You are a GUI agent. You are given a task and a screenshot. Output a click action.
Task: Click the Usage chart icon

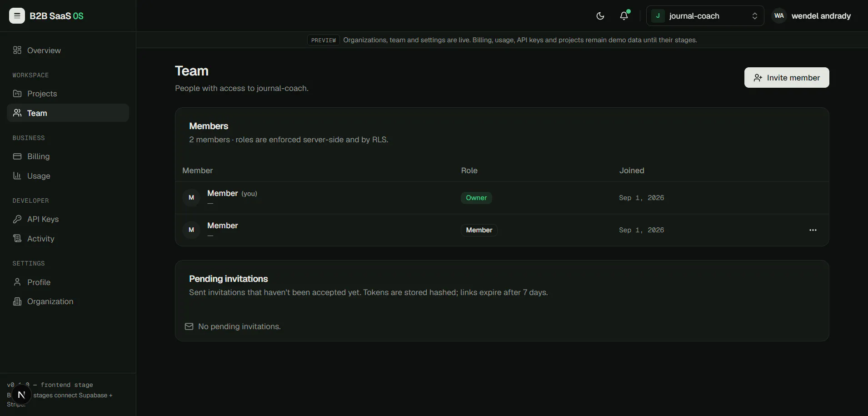coord(17,175)
